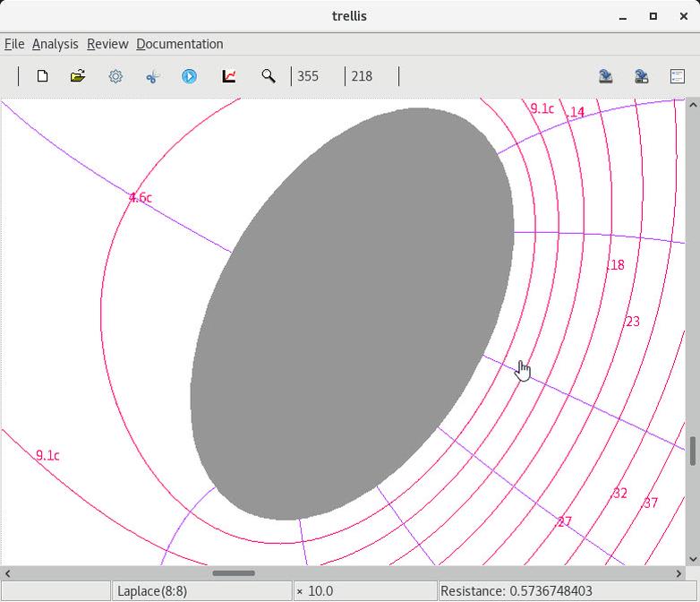
Task: Click the vertical scrollbar thumb
Action: (692, 451)
